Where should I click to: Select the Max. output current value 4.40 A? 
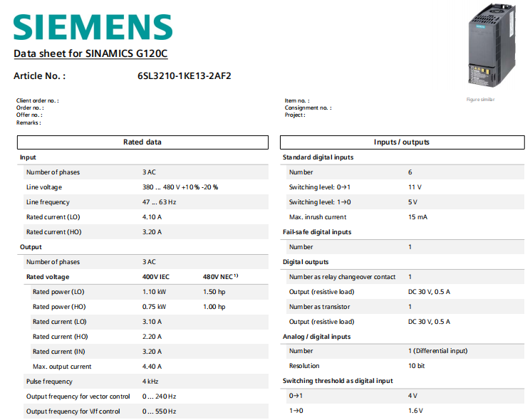[152, 367]
